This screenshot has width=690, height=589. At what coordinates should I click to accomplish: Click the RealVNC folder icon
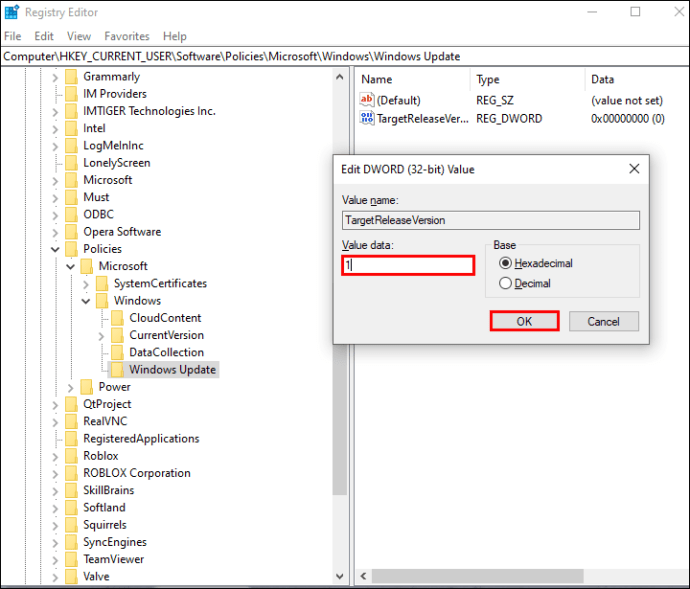(x=71, y=421)
